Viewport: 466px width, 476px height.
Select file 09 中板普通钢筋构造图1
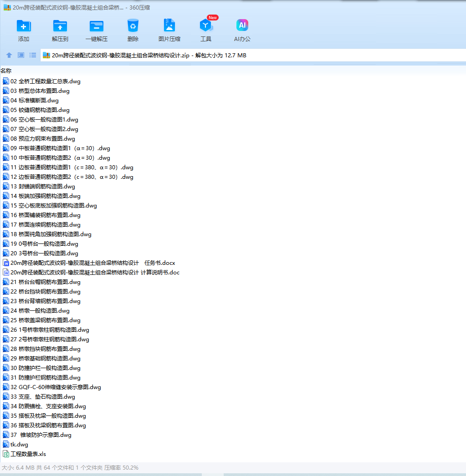pyautogui.click(x=56, y=148)
